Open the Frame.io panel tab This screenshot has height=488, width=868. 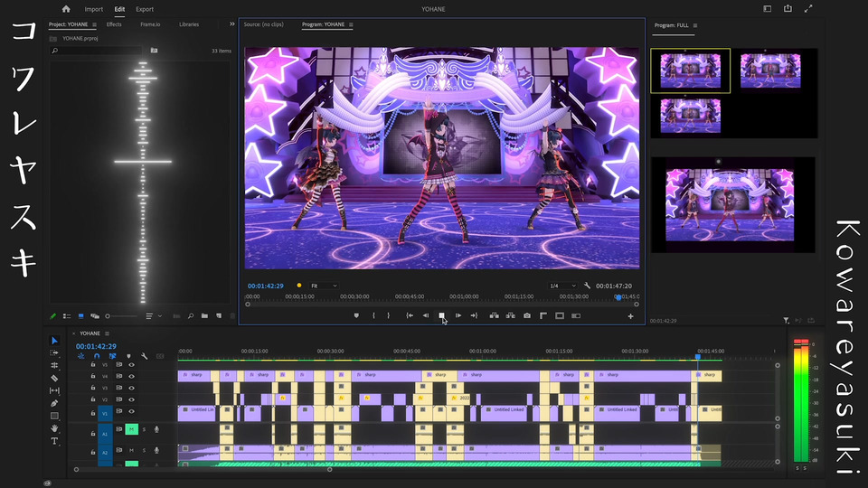click(150, 24)
